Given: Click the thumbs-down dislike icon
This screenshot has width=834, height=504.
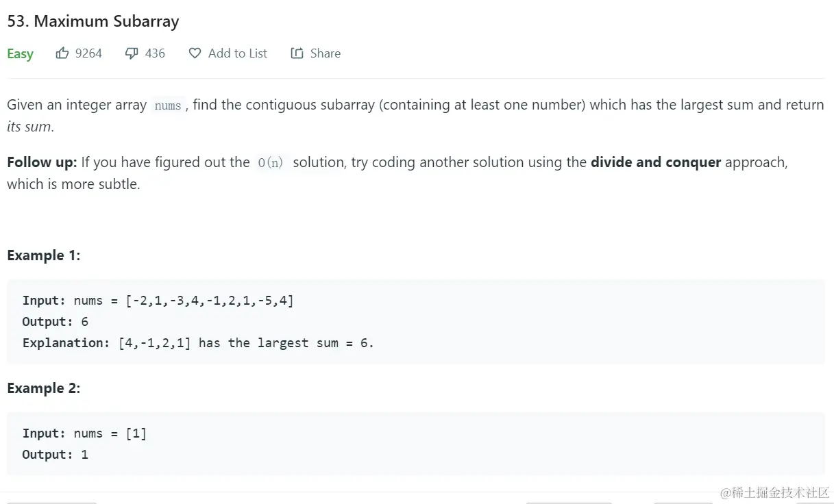Looking at the screenshot, I should click(x=132, y=53).
